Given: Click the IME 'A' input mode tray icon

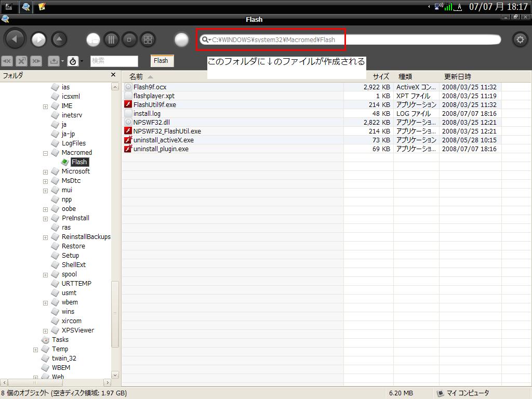Looking at the screenshot, I should pos(458,7).
